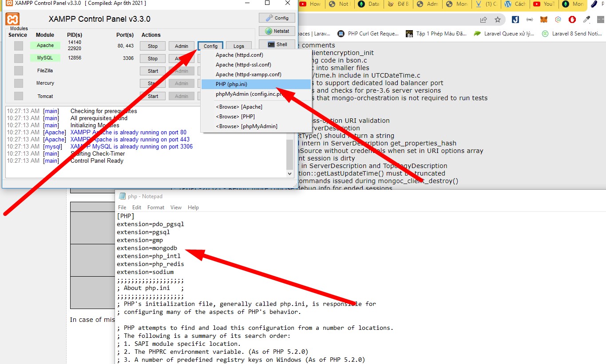Open the red stop-hand ad blocker extension
606x364 pixels.
point(572,20)
